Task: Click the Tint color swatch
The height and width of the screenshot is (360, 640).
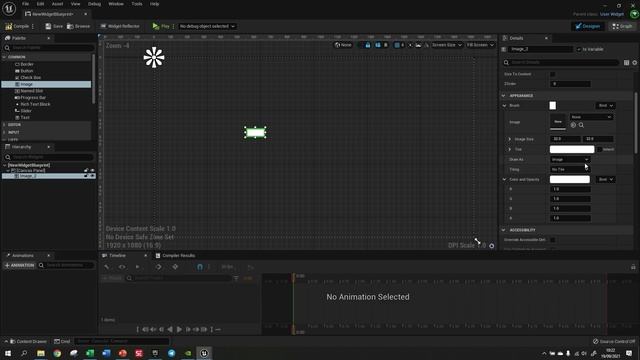Action: click(x=572, y=149)
